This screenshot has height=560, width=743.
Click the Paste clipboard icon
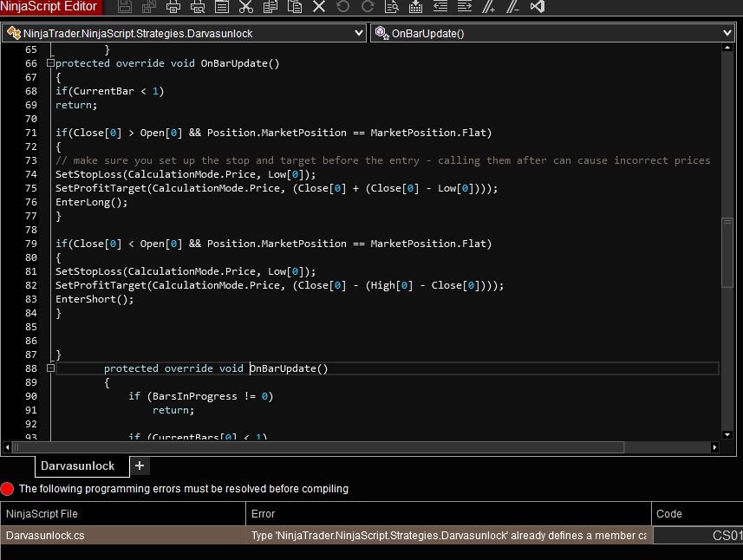click(x=295, y=7)
